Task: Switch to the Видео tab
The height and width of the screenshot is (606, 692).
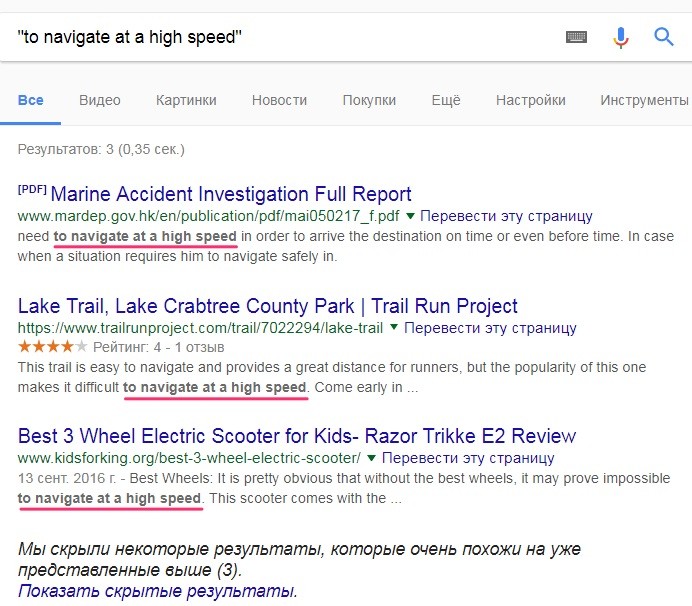Action: pyautogui.click(x=99, y=100)
